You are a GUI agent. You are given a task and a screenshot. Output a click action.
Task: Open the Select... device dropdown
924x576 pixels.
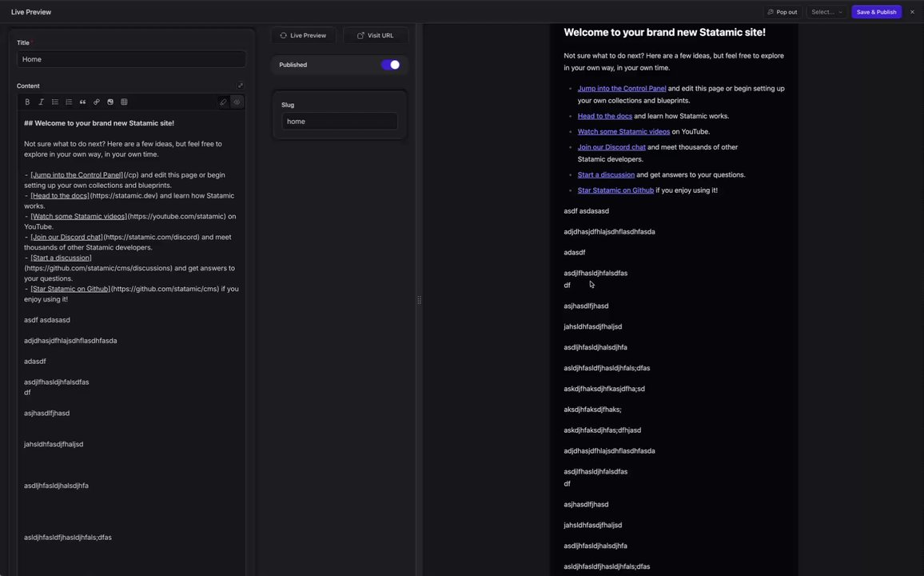pos(826,12)
